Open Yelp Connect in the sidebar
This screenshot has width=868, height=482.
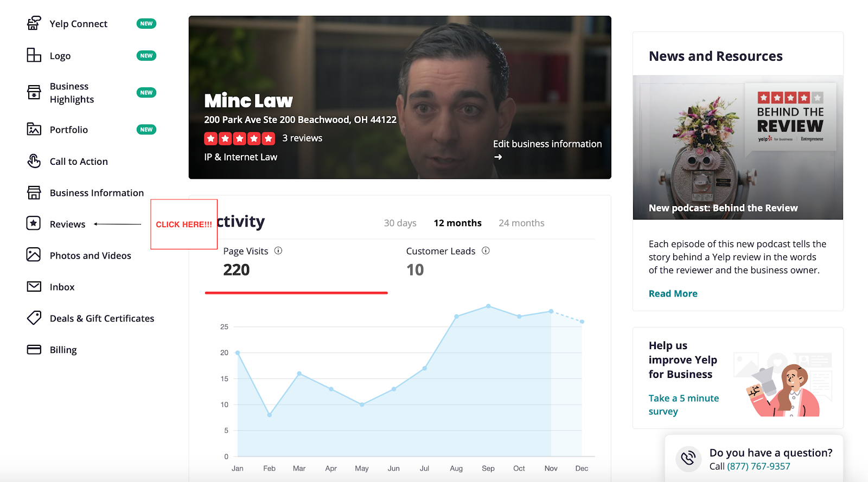(x=79, y=24)
